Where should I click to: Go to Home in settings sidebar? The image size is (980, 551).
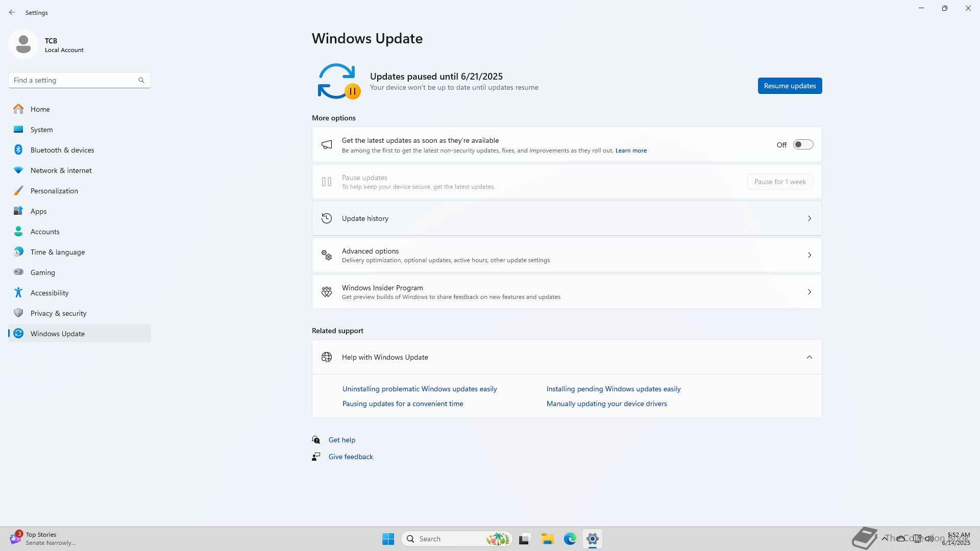click(40, 109)
